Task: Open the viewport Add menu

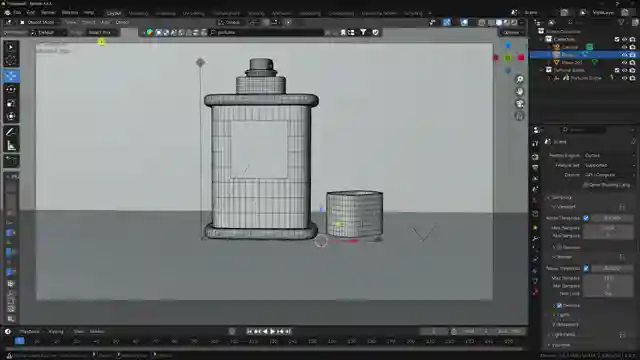Action: (105, 22)
